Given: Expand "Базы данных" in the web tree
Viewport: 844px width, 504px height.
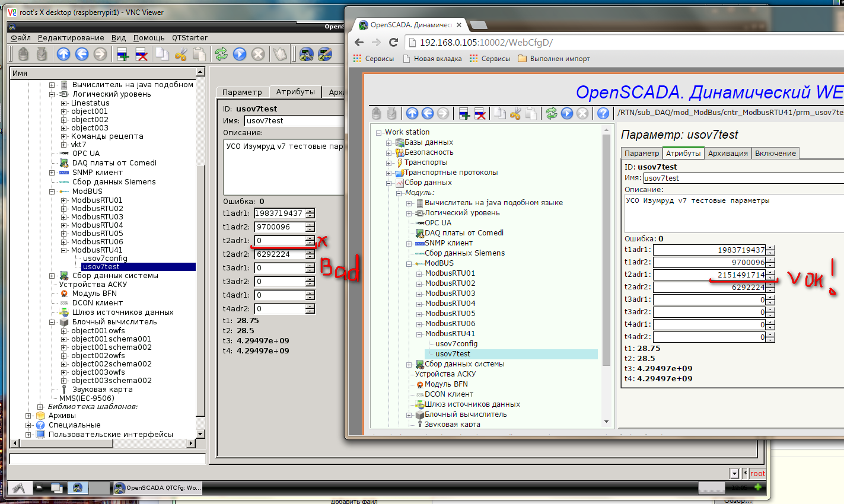Looking at the screenshot, I should [x=389, y=142].
